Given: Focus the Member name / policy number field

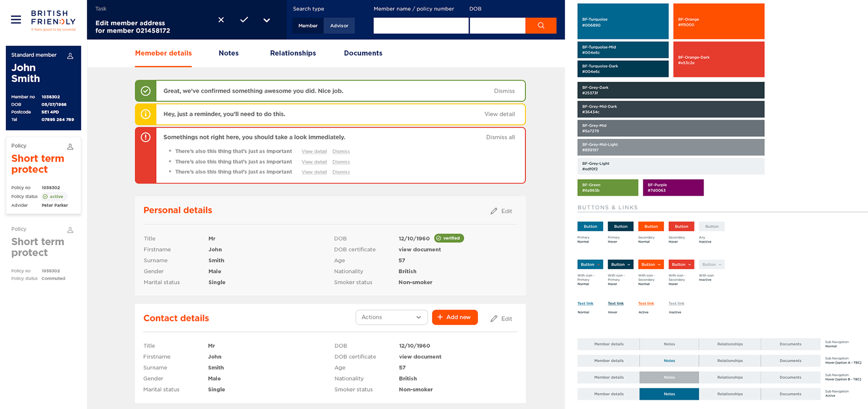Looking at the screenshot, I should (x=421, y=25).
